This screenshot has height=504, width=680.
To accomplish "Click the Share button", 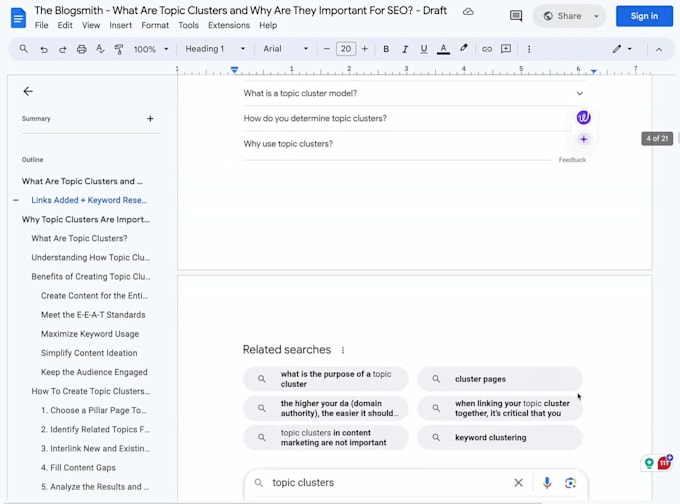I will pos(563,16).
